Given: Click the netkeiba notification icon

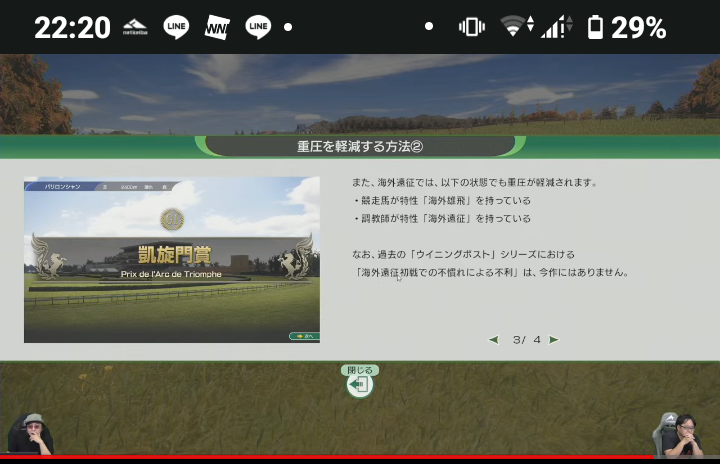Looking at the screenshot, I should point(135,27).
